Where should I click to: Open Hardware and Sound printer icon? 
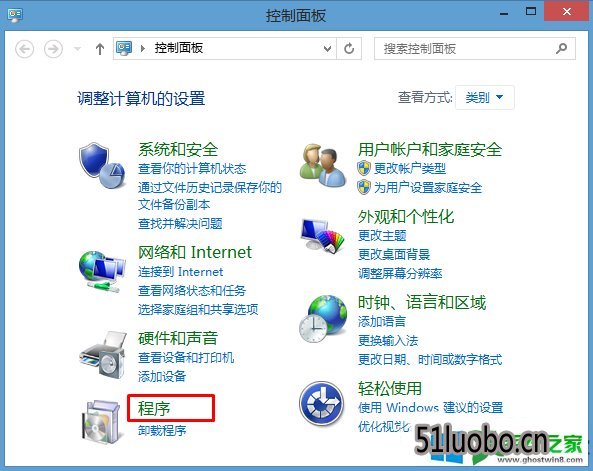click(x=102, y=354)
